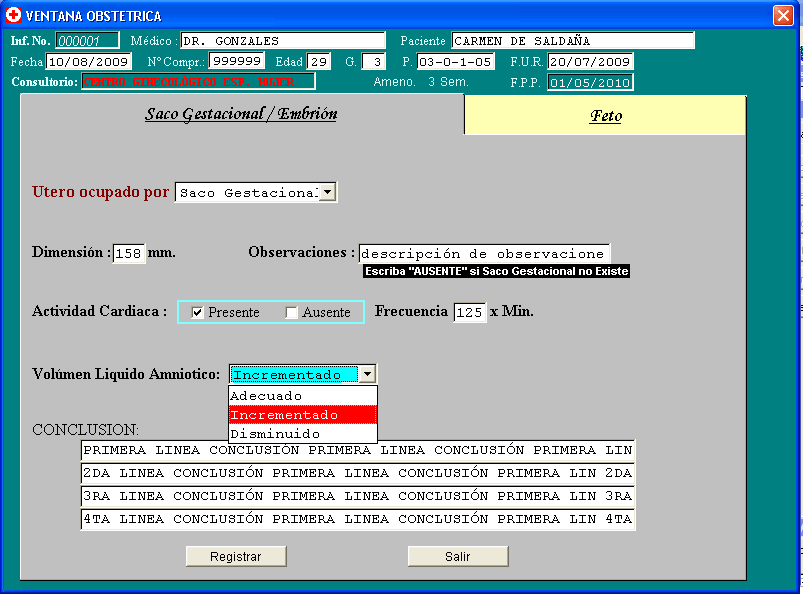Click the Médico field DR. GONZALES
The width and height of the screenshot is (803, 594).
point(283,40)
